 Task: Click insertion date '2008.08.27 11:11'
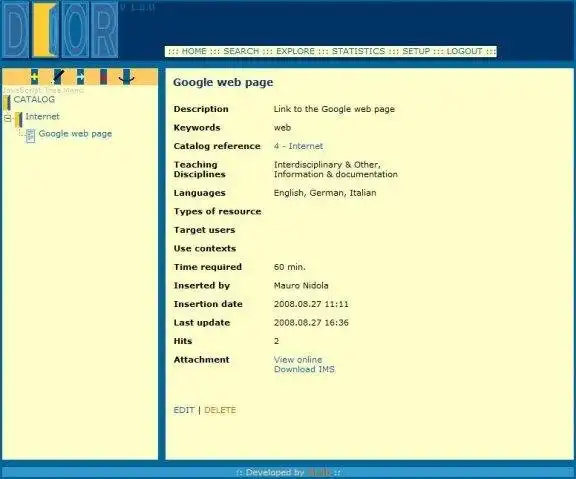(x=311, y=304)
